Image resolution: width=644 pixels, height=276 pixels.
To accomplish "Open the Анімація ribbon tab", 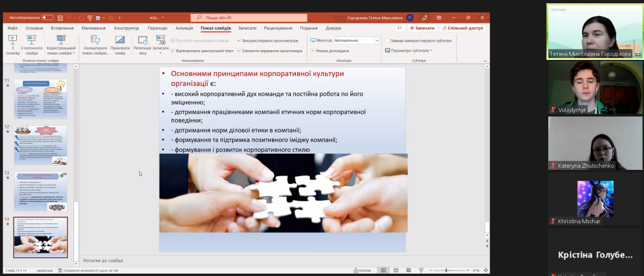I will [184, 28].
